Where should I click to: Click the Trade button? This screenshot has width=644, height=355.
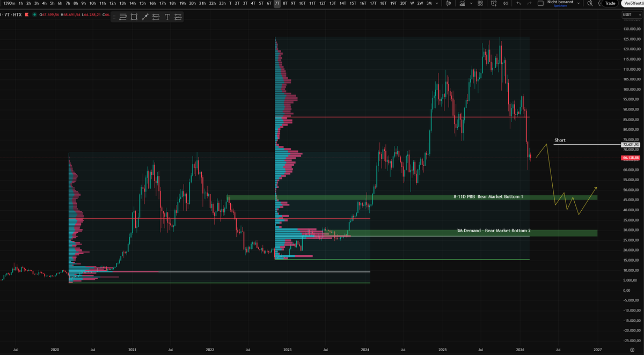pos(610,3)
